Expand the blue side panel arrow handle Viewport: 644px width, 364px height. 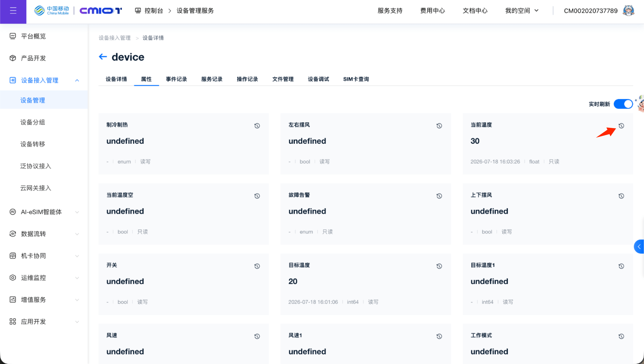639,247
